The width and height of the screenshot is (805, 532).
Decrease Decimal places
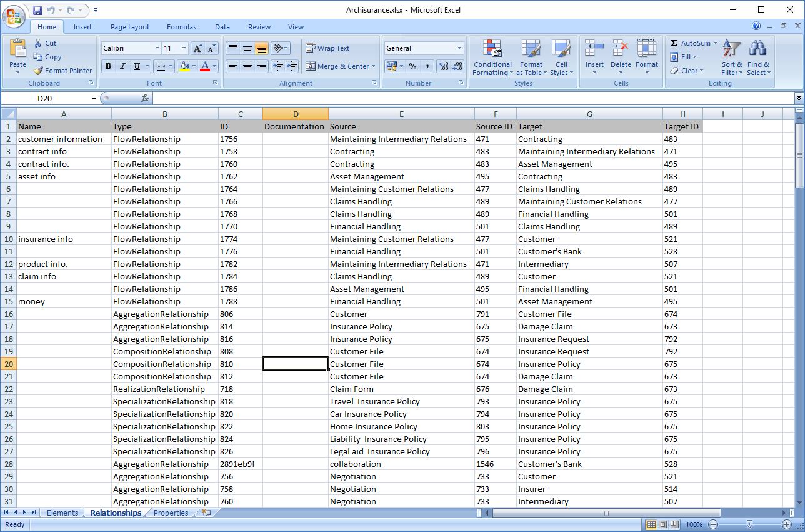point(457,66)
